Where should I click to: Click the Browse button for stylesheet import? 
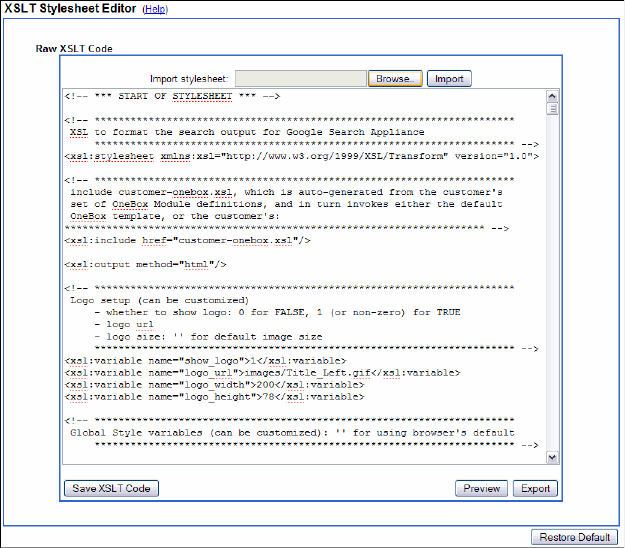point(395,79)
